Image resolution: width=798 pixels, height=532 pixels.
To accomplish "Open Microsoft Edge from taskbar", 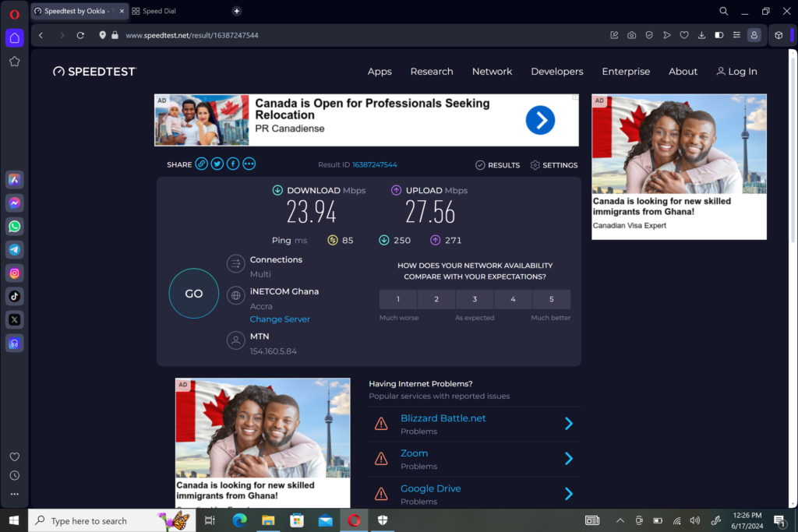I will pyautogui.click(x=240, y=520).
